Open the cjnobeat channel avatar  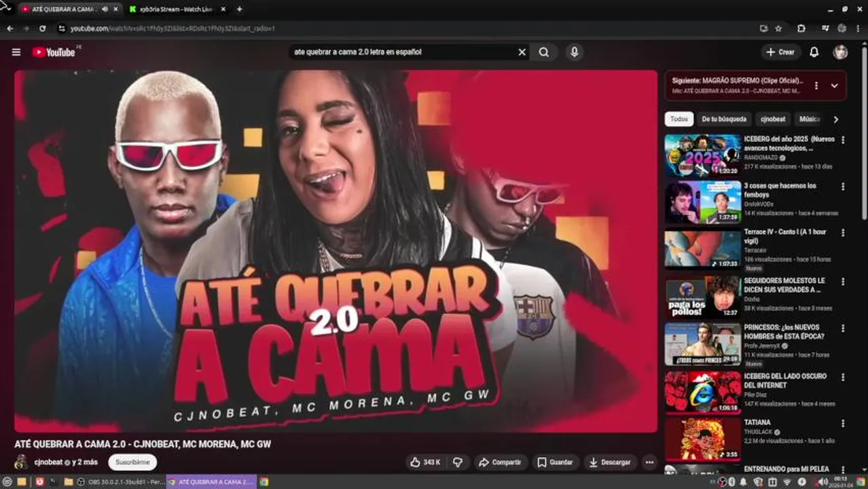tap(22, 462)
